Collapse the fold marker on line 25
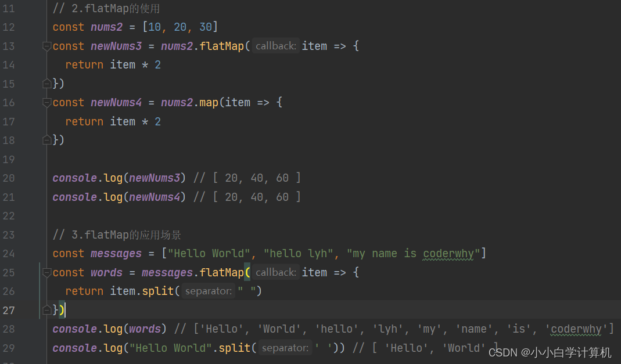Image resolution: width=621 pixels, height=364 pixels. [46, 273]
